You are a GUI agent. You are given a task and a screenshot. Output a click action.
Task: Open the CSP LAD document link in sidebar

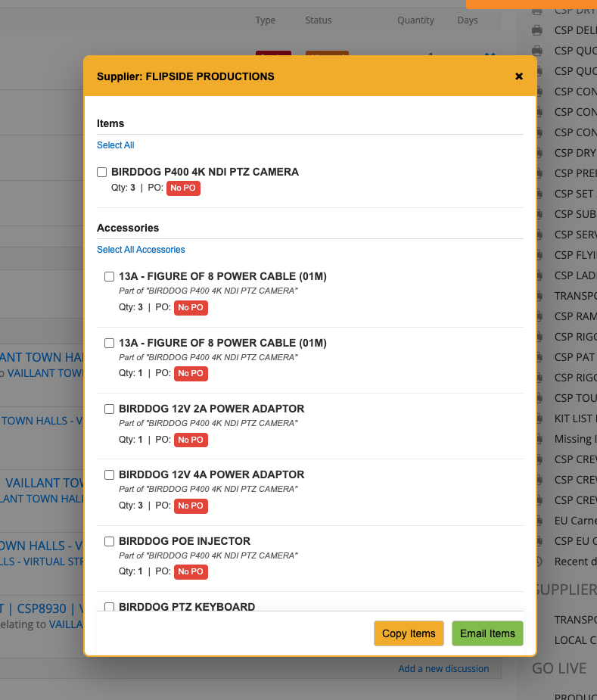(x=576, y=275)
